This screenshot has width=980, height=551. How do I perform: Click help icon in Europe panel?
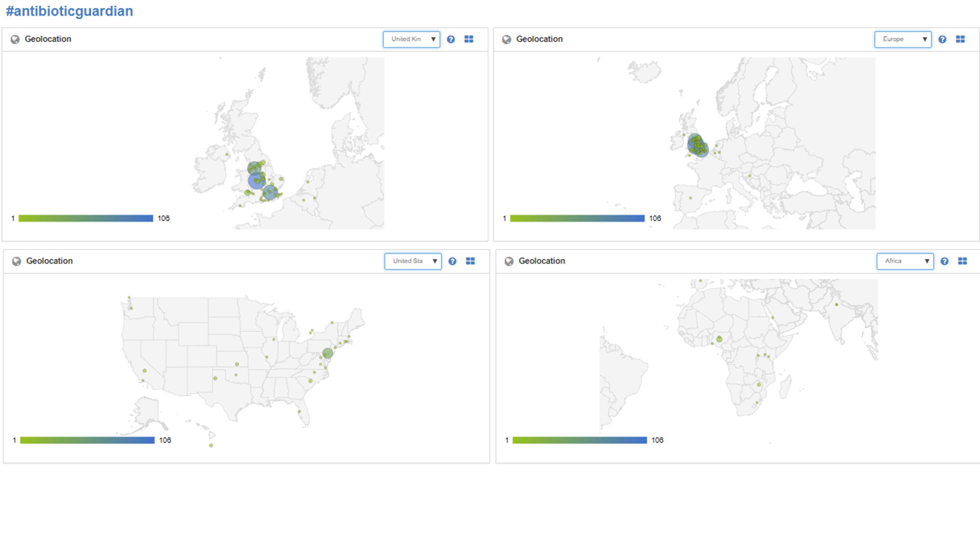942,39
